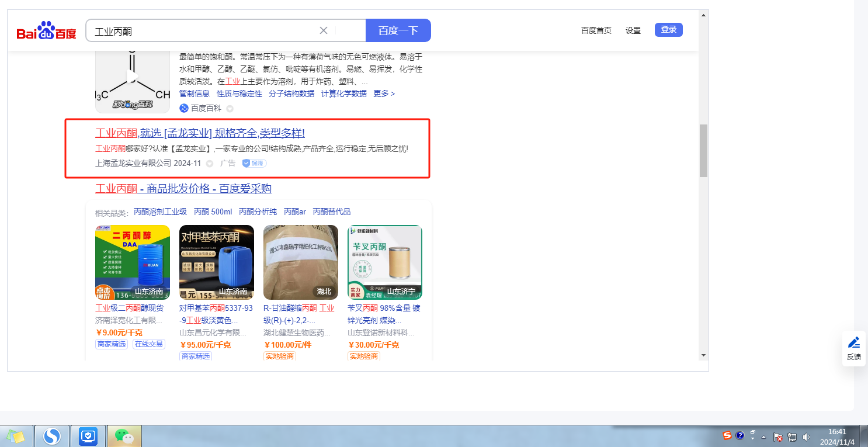This screenshot has width=868, height=447.
Task: Open the volume speaker tray icon
Action: coord(807,436)
